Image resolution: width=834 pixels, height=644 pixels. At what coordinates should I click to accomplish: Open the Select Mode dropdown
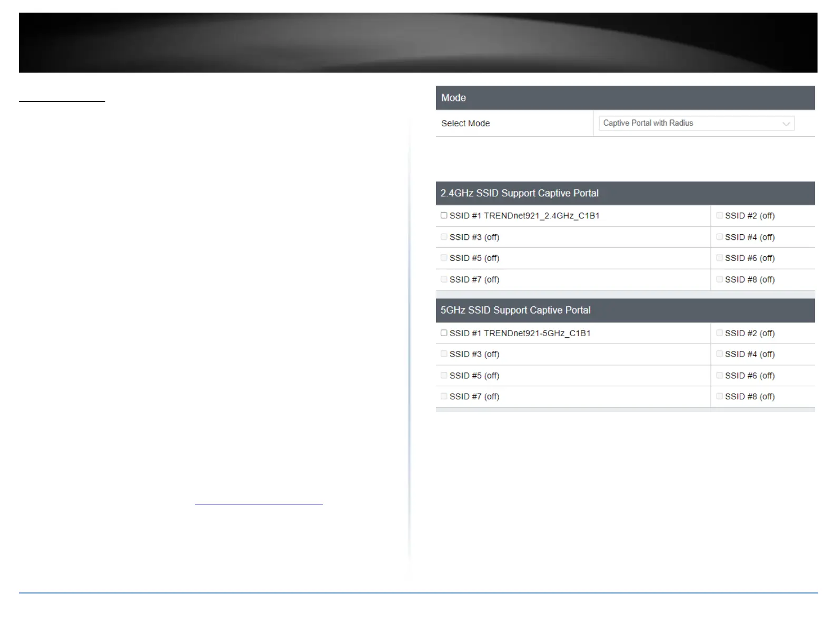tap(696, 123)
